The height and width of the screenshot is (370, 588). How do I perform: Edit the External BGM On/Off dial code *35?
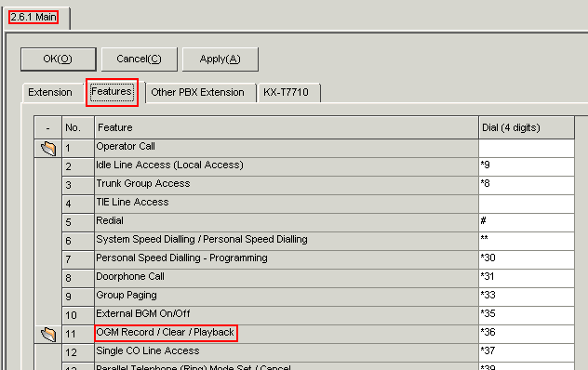(x=527, y=315)
